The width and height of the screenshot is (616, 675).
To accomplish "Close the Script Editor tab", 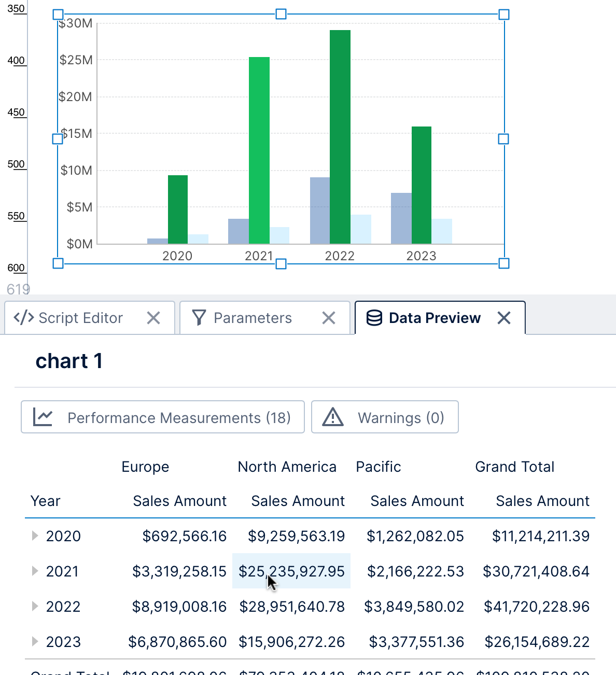I will [153, 318].
